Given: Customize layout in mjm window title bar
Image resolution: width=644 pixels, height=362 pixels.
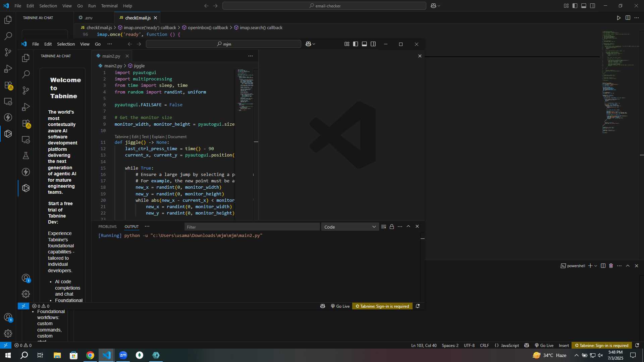Looking at the screenshot, I should [x=347, y=44].
